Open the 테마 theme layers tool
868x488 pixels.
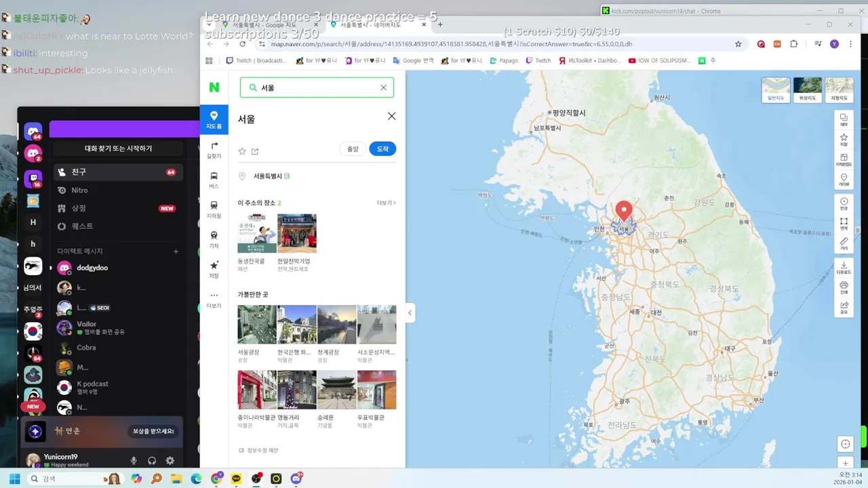coord(844,120)
